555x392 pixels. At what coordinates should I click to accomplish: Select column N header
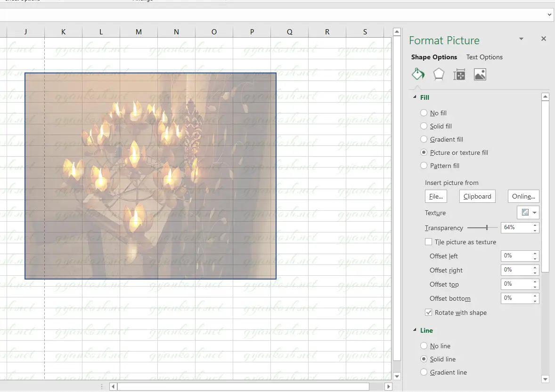click(176, 32)
